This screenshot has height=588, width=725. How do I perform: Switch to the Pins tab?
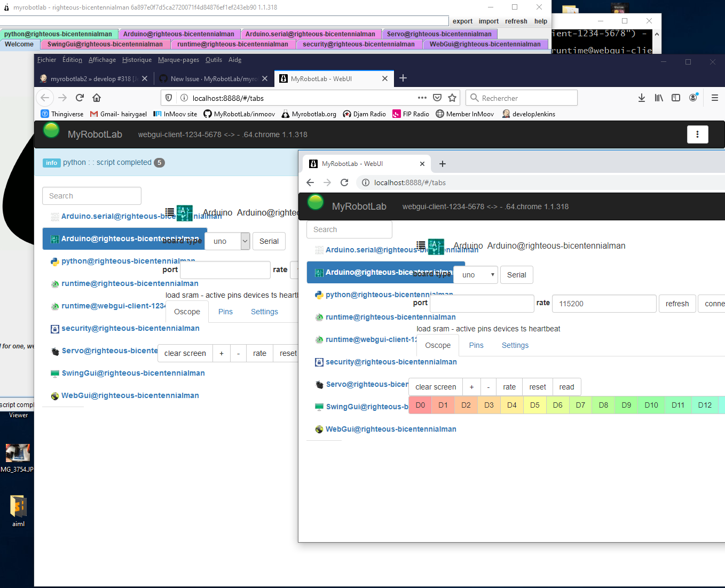point(476,345)
